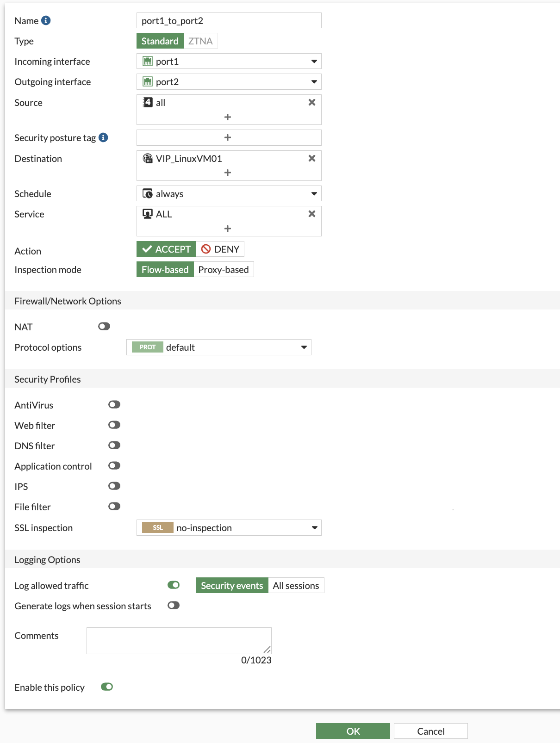Toggle Enable this policy switch
This screenshot has width=560, height=743.
coord(107,687)
